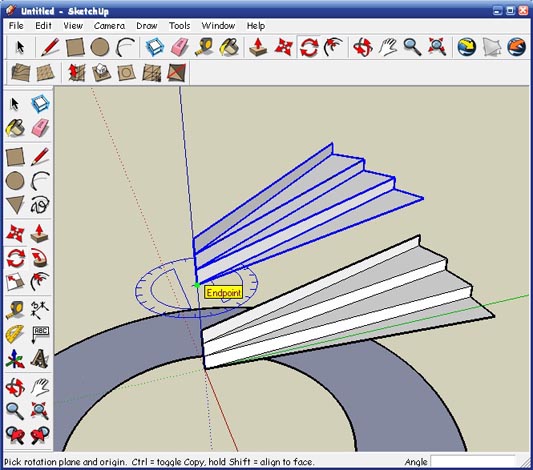The width and height of the screenshot is (533, 470).
Task: Open the Camera menu
Action: 109,26
